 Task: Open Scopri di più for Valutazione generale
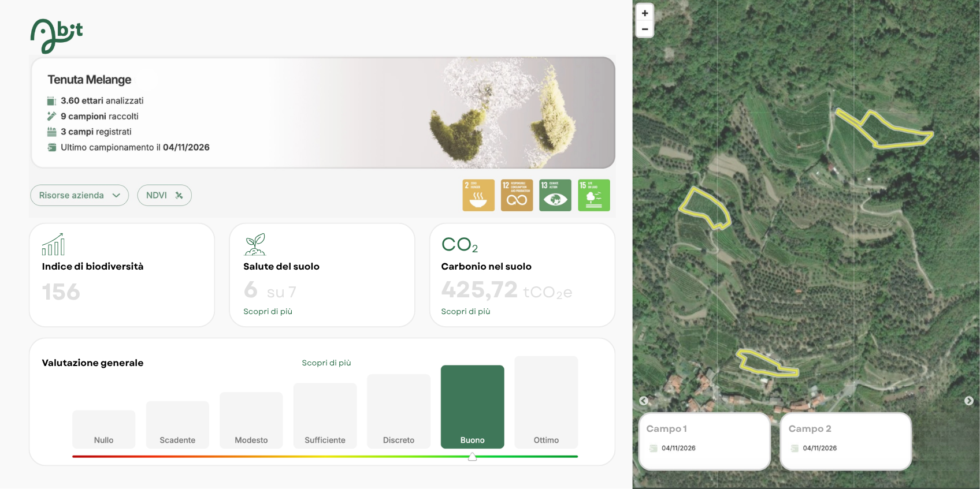click(326, 363)
